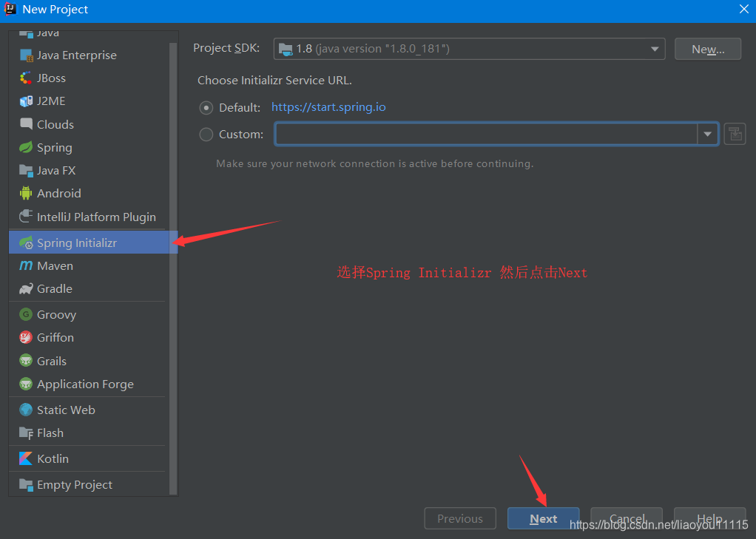This screenshot has width=756, height=539.
Task: Close the New Project dialog
Action: pos(744,9)
